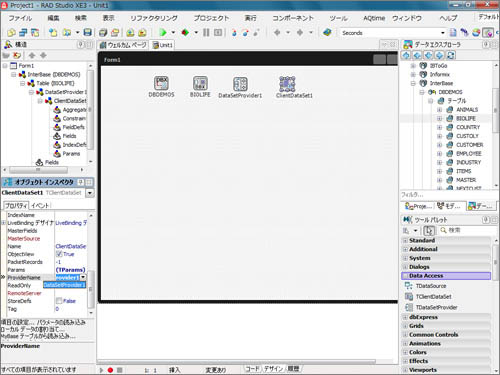
Task: Collapse the Data Access palette category
Action: [405, 276]
